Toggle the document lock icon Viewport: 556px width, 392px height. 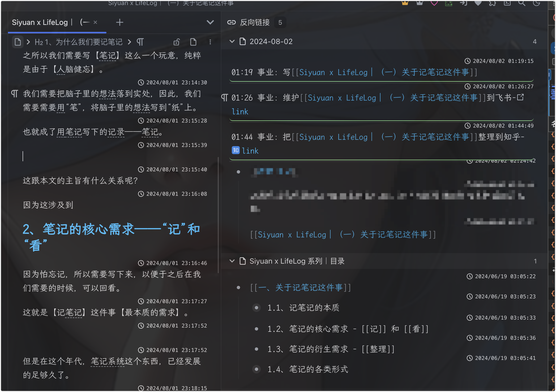[x=177, y=42]
